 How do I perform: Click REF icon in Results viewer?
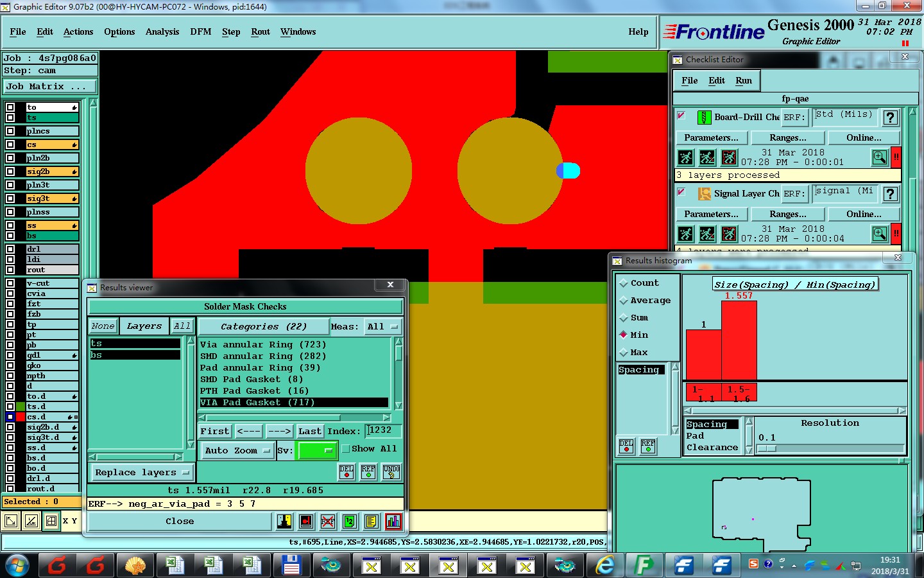tap(368, 472)
